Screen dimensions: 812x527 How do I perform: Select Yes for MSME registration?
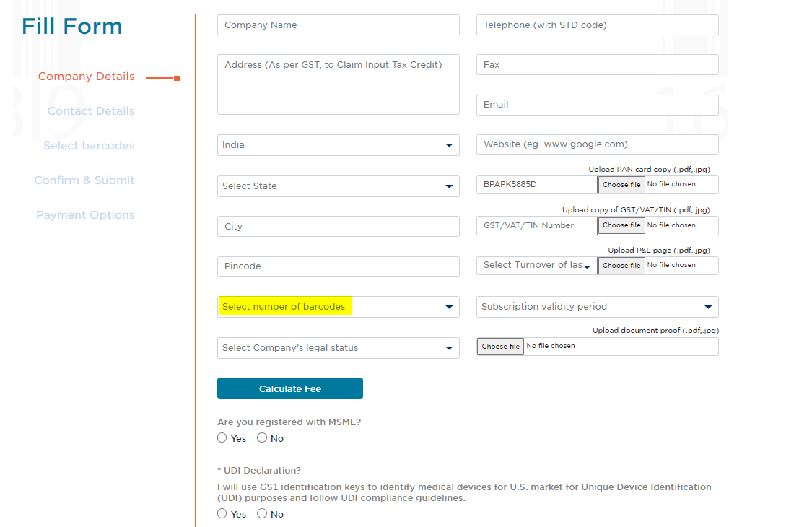tap(222, 438)
